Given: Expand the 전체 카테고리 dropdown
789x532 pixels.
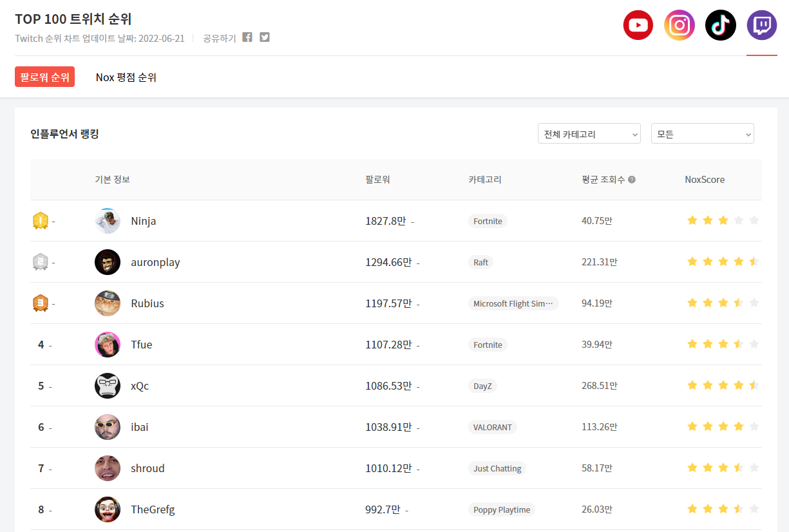Looking at the screenshot, I should [x=589, y=133].
